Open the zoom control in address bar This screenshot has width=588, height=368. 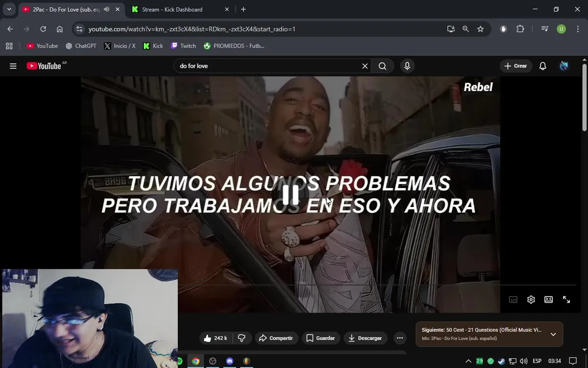pyautogui.click(x=465, y=29)
